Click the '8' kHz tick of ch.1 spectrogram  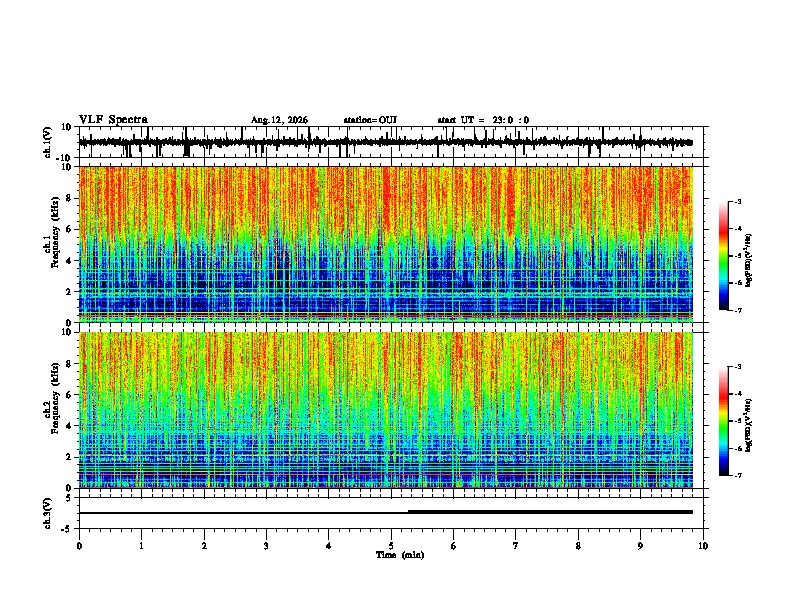(70, 198)
